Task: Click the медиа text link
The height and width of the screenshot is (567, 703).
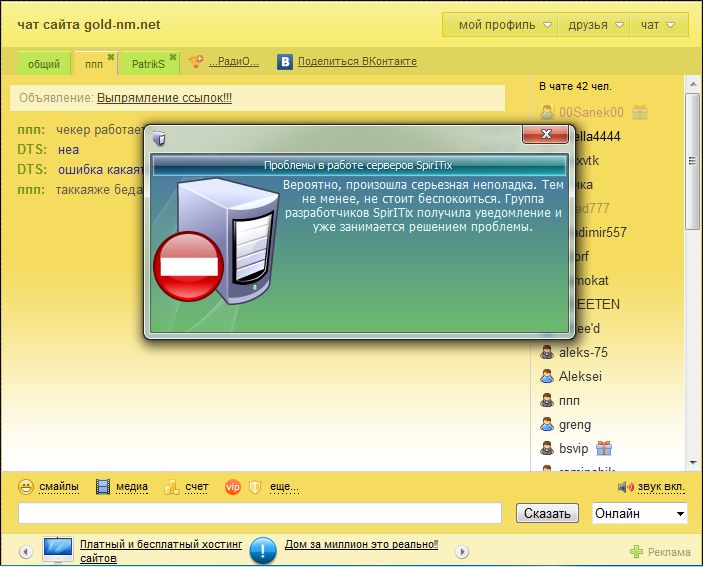Action: click(x=132, y=487)
